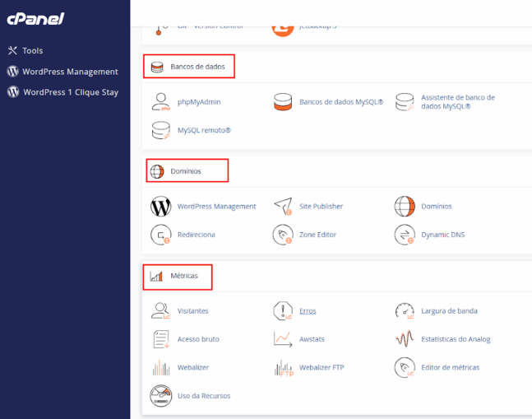Click the cPanel logo
This screenshot has width=532, height=419.
(x=35, y=19)
